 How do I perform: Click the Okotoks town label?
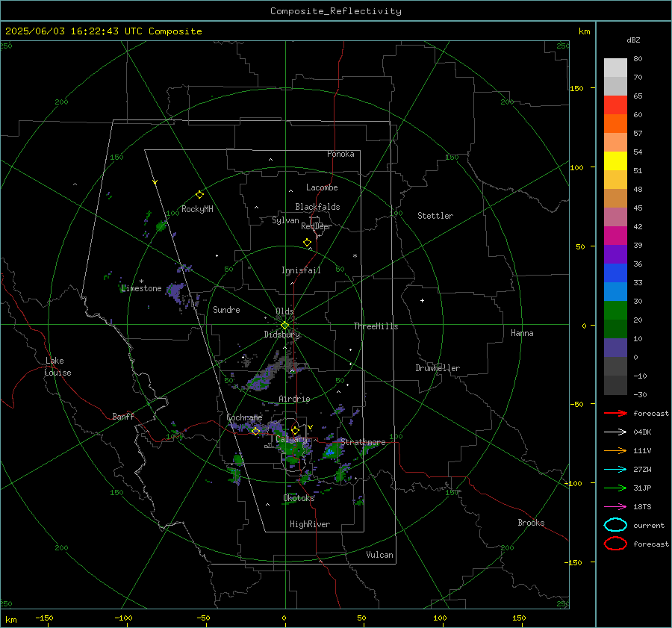pos(299,498)
